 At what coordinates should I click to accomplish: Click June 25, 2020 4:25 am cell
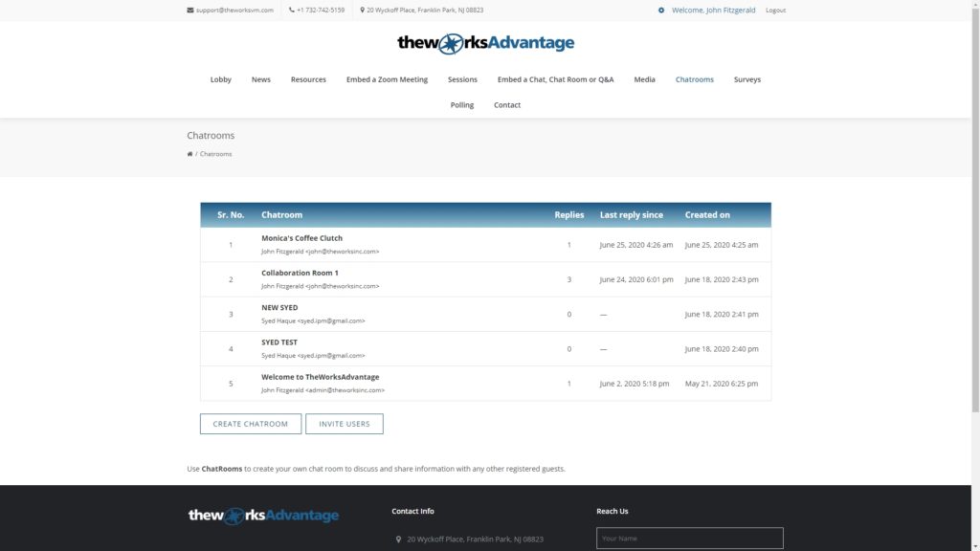pyautogui.click(x=722, y=245)
